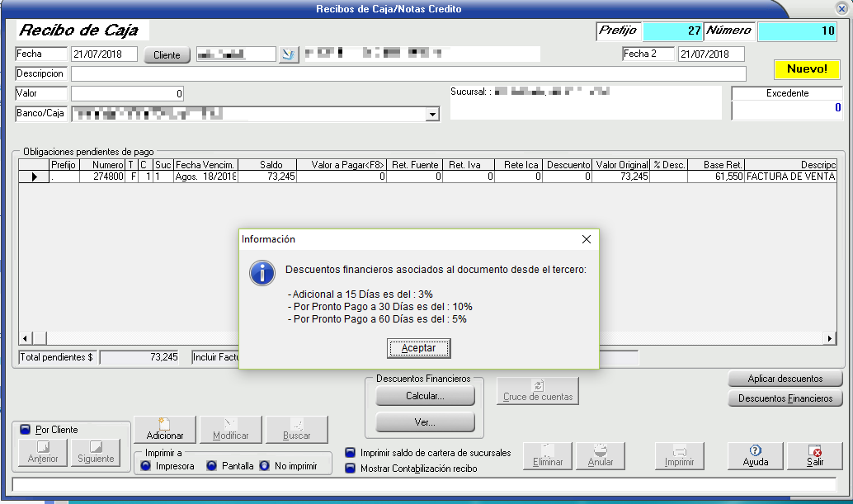Enable Imprimir saldo de cartera de sucursales
The height and width of the screenshot is (504, 853).
pos(351,453)
